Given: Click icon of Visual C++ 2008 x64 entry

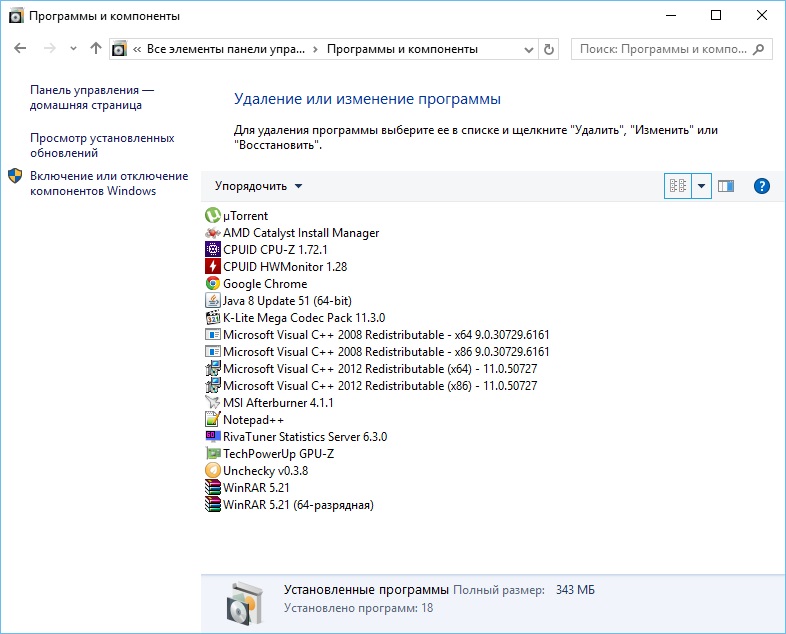Looking at the screenshot, I should [213, 335].
